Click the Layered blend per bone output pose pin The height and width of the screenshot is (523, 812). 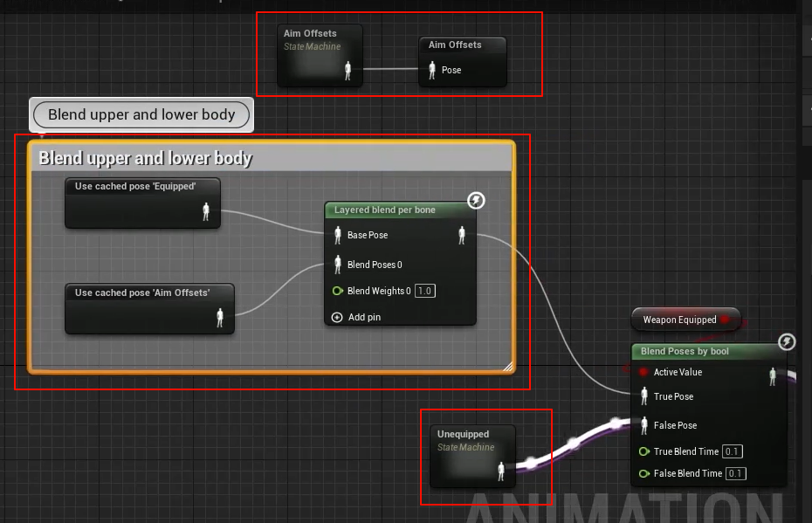[462, 235]
